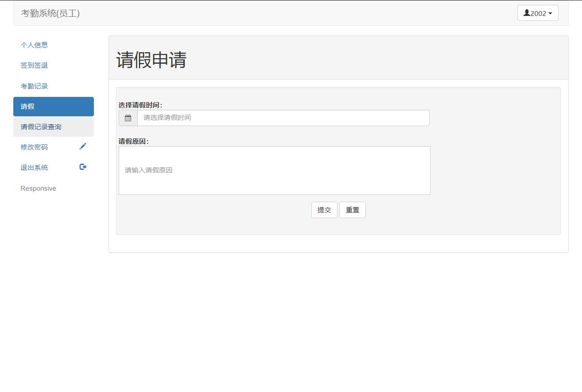This screenshot has width=582, height=392.
Task: Click the logout icon next to 退出系统
Action: click(x=83, y=167)
